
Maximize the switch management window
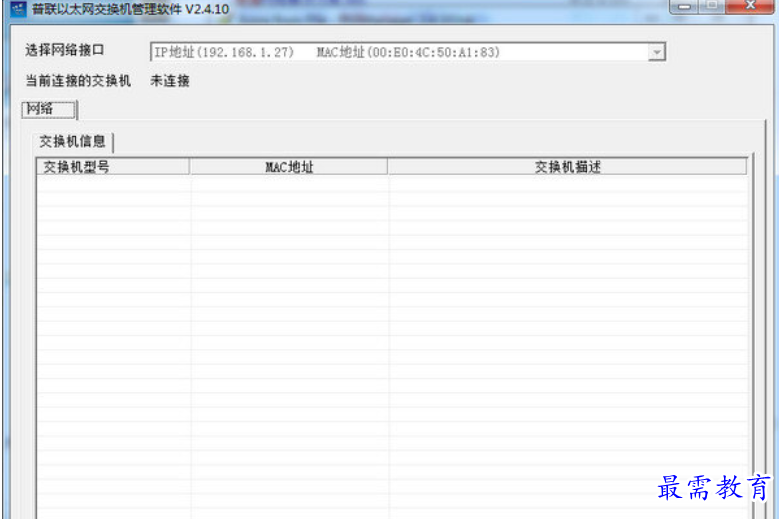[x=712, y=6]
